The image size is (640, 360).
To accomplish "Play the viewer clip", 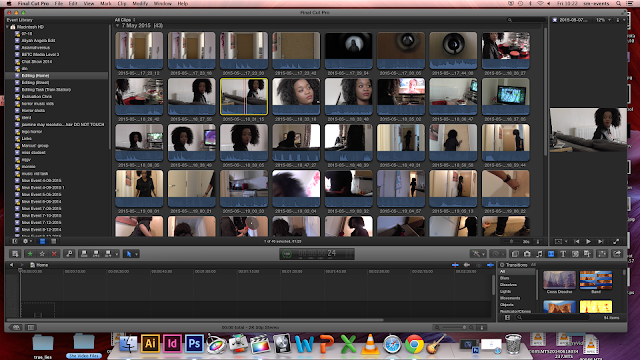I will click(588, 242).
